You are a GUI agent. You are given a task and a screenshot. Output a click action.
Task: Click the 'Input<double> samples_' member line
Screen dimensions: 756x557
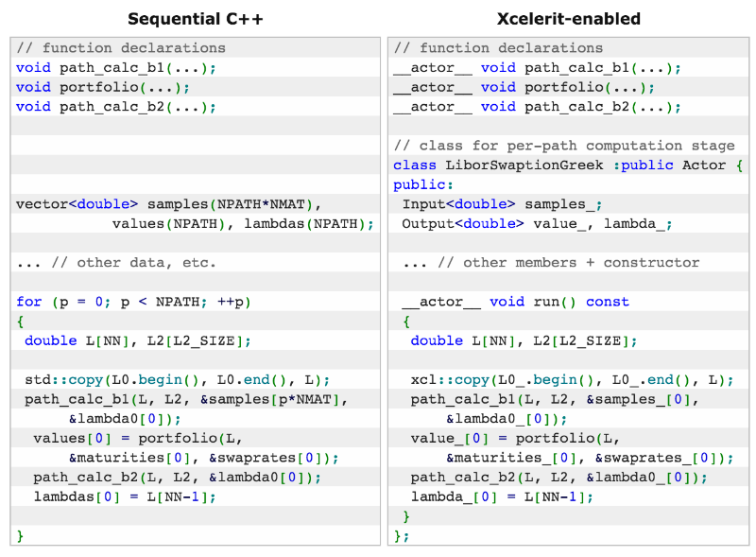pos(502,204)
